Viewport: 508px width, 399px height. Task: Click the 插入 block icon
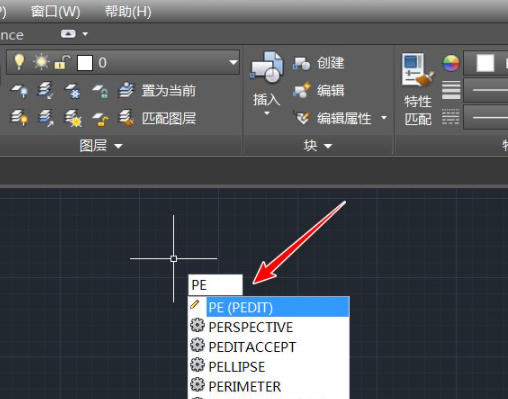pyautogui.click(x=267, y=67)
